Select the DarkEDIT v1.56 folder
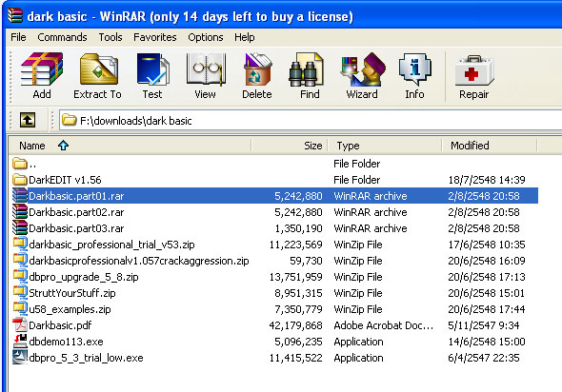Image resolution: width=562 pixels, height=392 pixels. 65,180
